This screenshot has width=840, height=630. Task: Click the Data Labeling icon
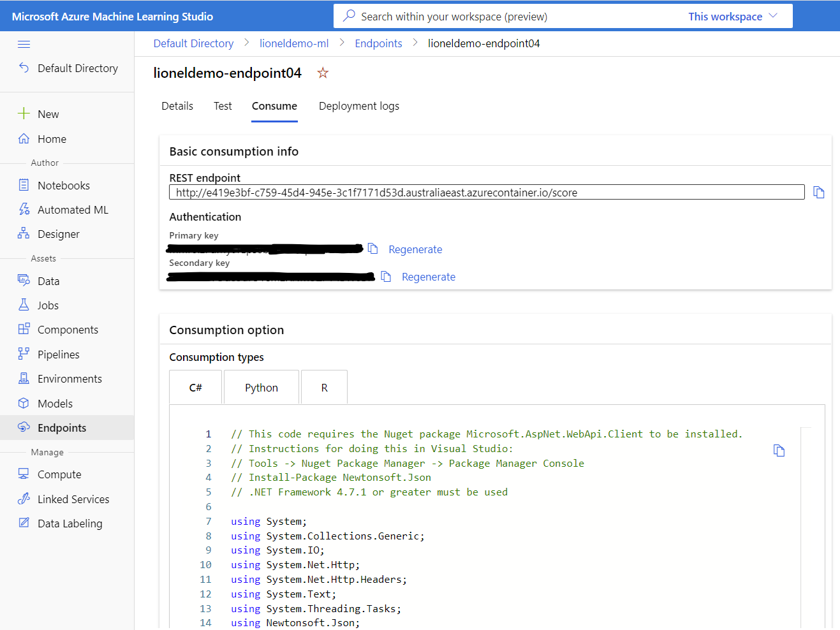click(24, 523)
